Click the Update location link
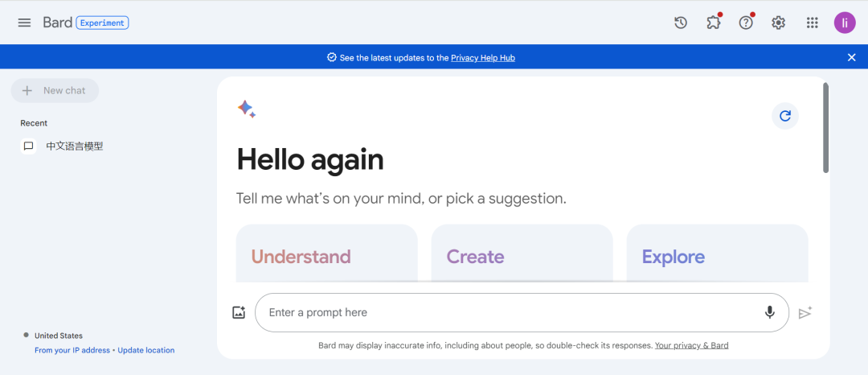The height and width of the screenshot is (375, 868). 146,350
